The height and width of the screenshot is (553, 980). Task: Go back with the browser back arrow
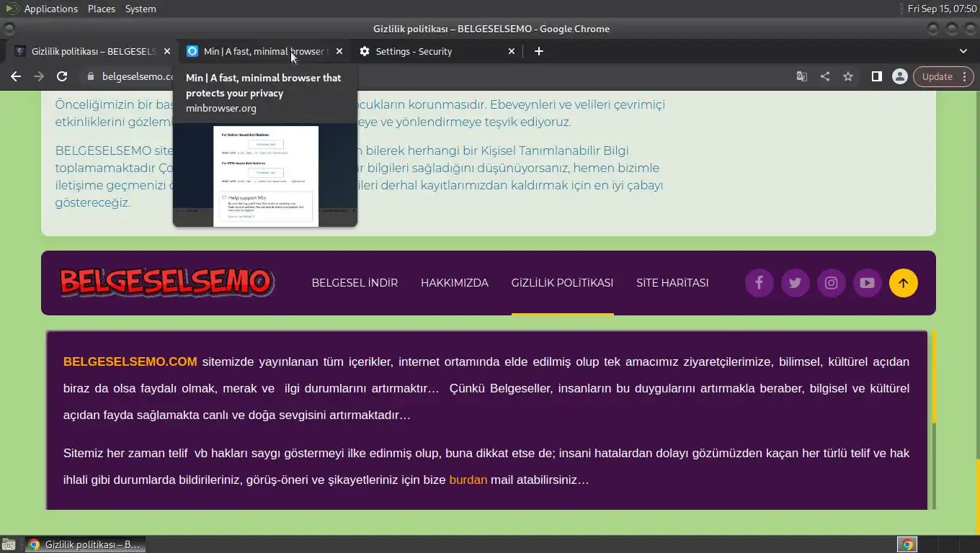[16, 76]
